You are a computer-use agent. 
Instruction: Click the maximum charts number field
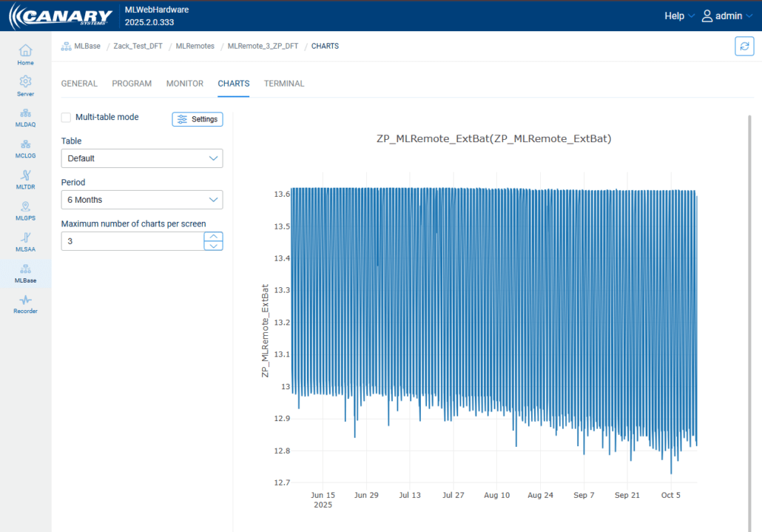(x=132, y=241)
